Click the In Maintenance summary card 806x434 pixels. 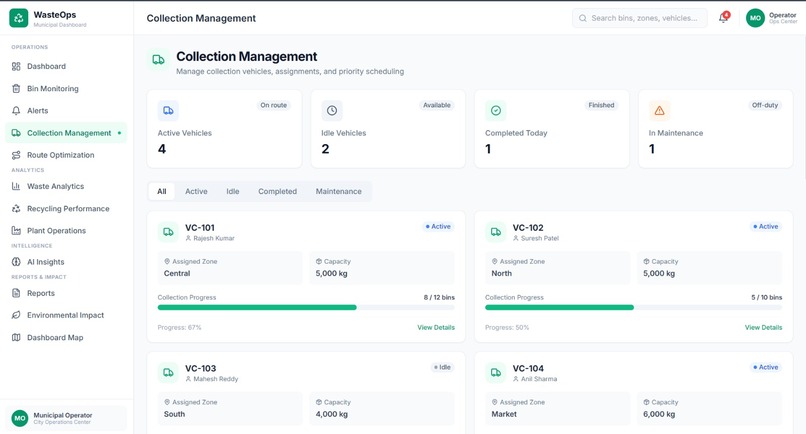[716, 129]
